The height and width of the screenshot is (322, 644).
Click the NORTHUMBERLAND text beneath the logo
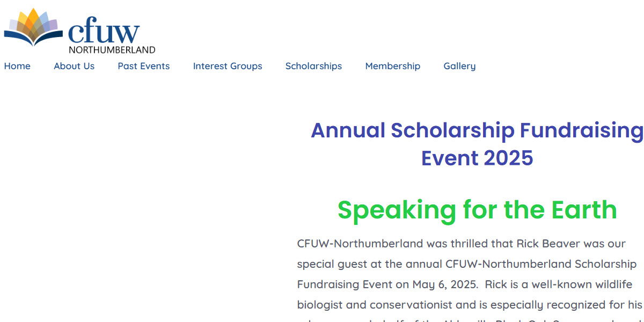tap(112, 50)
